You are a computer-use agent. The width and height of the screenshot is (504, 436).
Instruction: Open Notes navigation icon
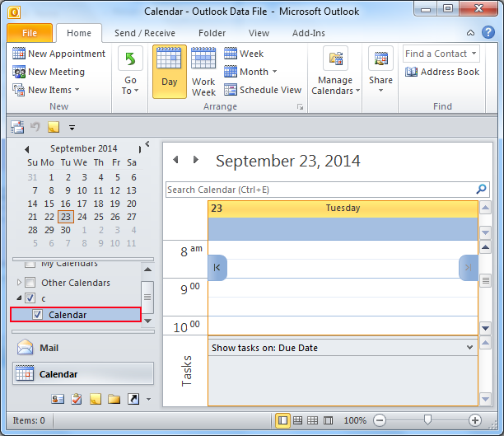96,399
